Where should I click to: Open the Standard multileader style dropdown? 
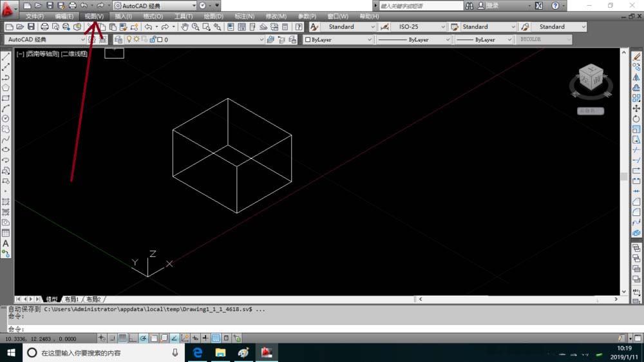click(558, 26)
